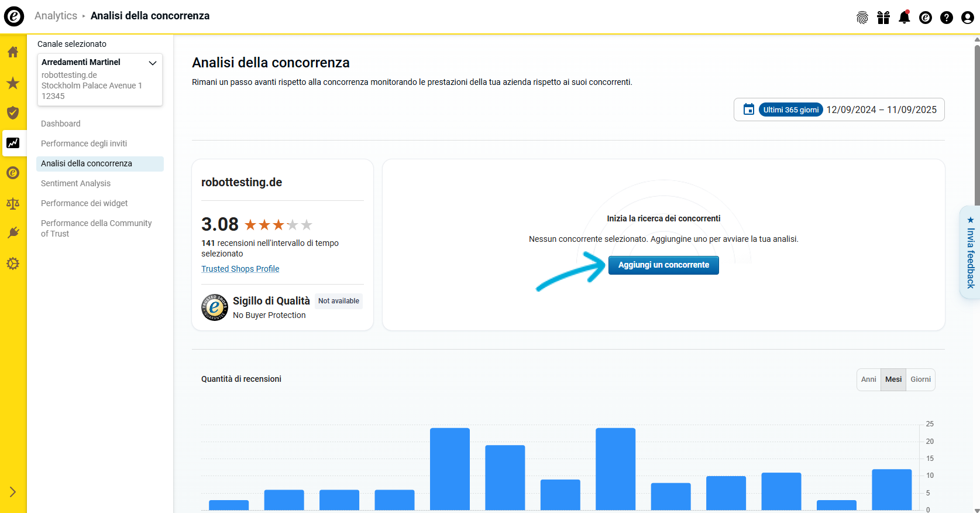
Task: Expand the collapsed sidebar with chevron arrow
Action: click(13, 492)
